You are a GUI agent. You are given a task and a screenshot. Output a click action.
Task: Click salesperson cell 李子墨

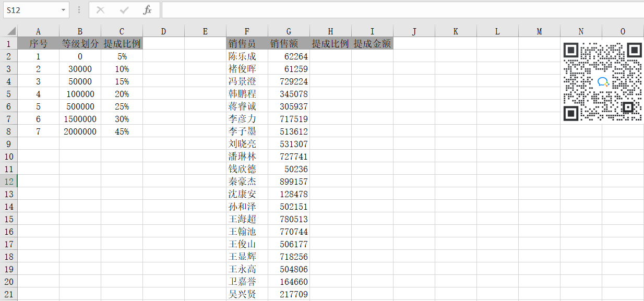247,131
